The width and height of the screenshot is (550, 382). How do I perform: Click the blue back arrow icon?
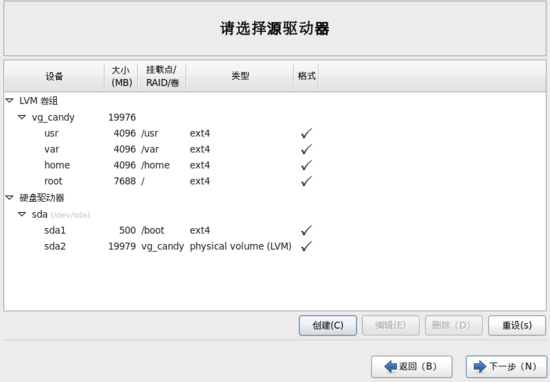click(390, 367)
